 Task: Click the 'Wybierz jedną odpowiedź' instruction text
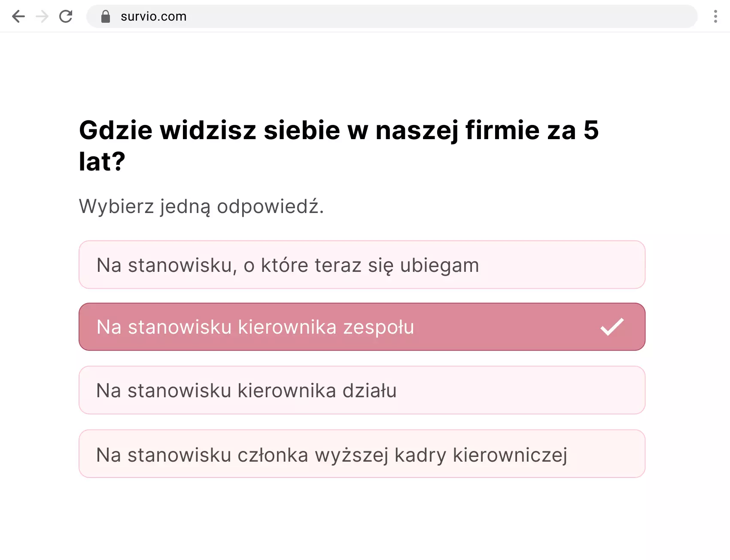click(x=202, y=206)
